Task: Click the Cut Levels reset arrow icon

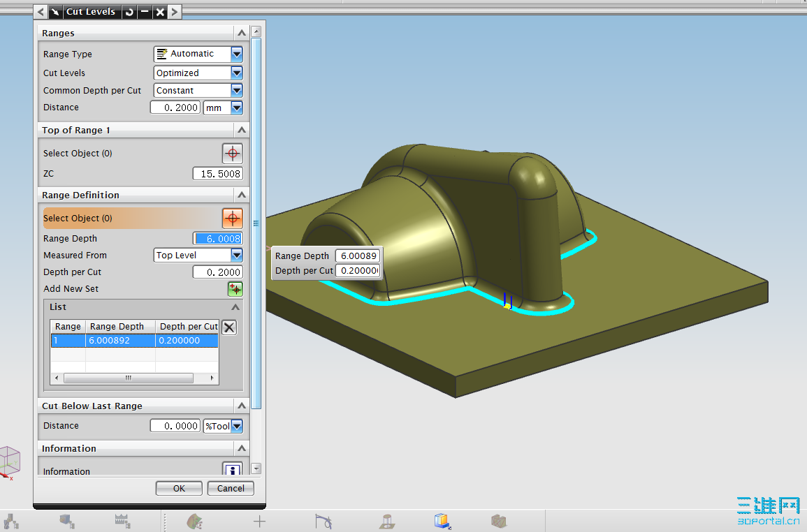Action: click(x=129, y=12)
